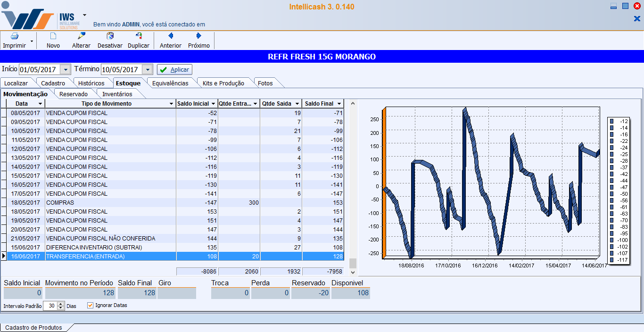Toggle the Ignorar Datas checkbox
Screen dimensions: 644x332
coord(91,305)
